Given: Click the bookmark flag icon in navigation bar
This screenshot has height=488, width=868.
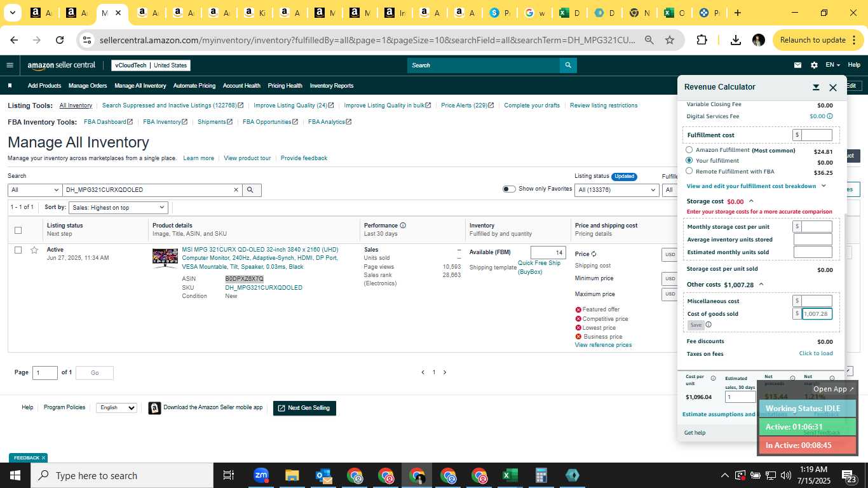Looking at the screenshot, I should point(10,85).
